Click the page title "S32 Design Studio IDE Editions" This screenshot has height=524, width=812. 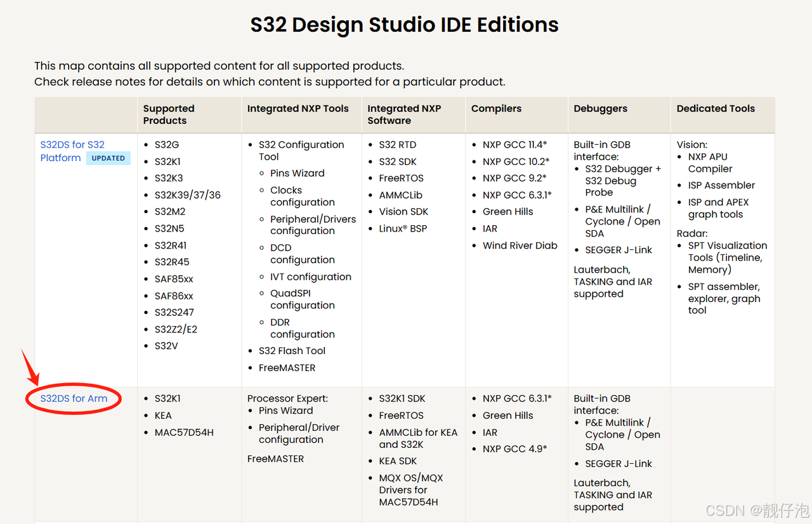405,25
